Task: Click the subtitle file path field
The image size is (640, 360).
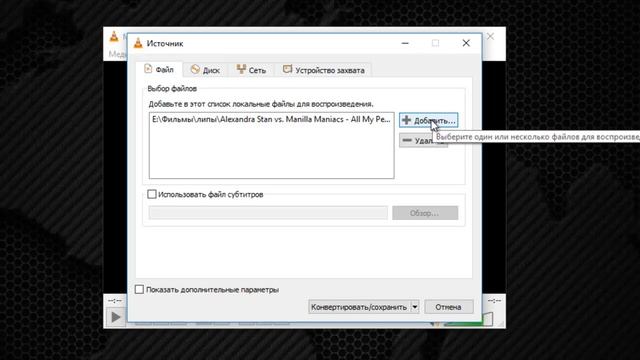Action: tap(268, 213)
